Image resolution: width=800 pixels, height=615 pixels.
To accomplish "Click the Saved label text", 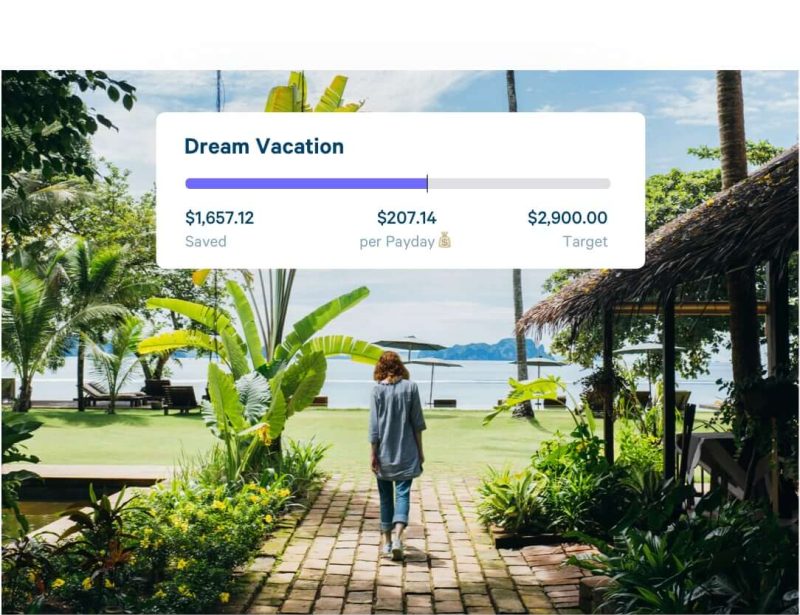I will coord(206,241).
